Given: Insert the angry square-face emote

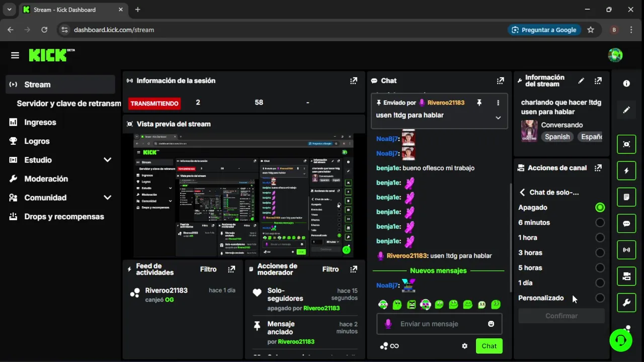Looking at the screenshot, I should click(411, 304).
